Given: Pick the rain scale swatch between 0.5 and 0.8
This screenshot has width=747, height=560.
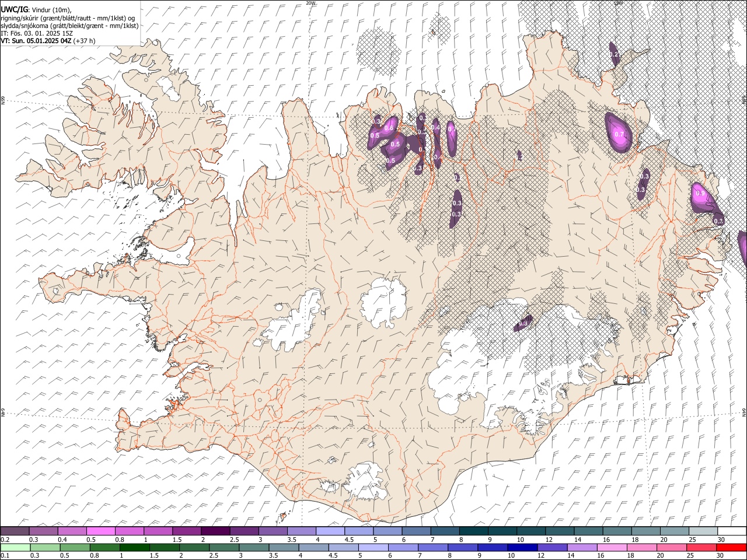Looking at the screenshot, I should (x=75, y=548).
